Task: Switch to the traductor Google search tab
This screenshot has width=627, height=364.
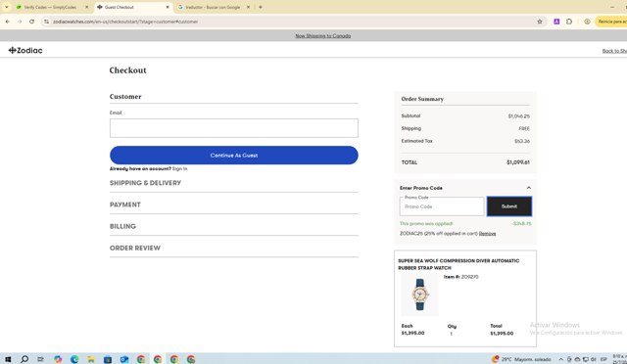Action: (213, 7)
